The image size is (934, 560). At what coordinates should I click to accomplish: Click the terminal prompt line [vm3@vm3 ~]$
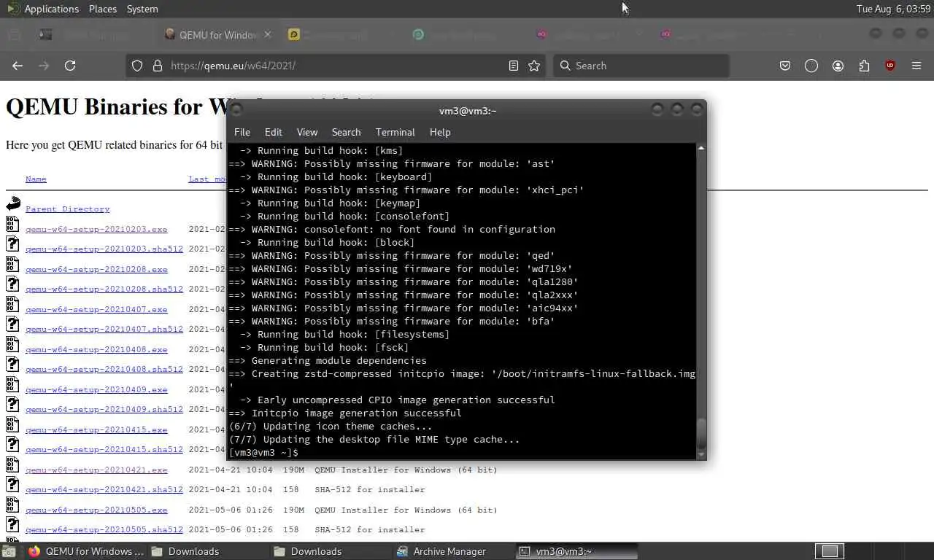(263, 453)
